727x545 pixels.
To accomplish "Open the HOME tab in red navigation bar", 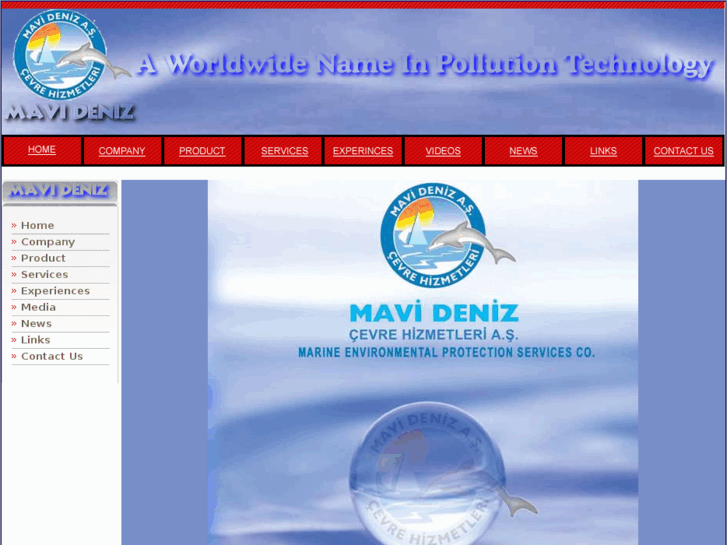I will coord(42,150).
